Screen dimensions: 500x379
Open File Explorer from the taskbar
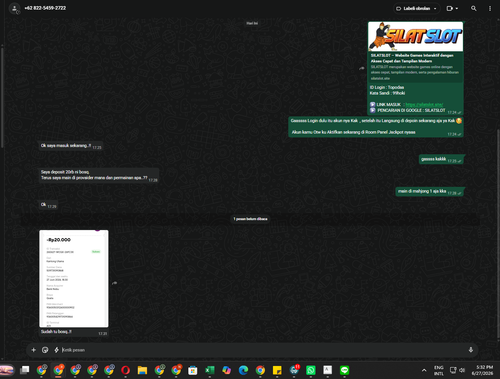click(142, 370)
